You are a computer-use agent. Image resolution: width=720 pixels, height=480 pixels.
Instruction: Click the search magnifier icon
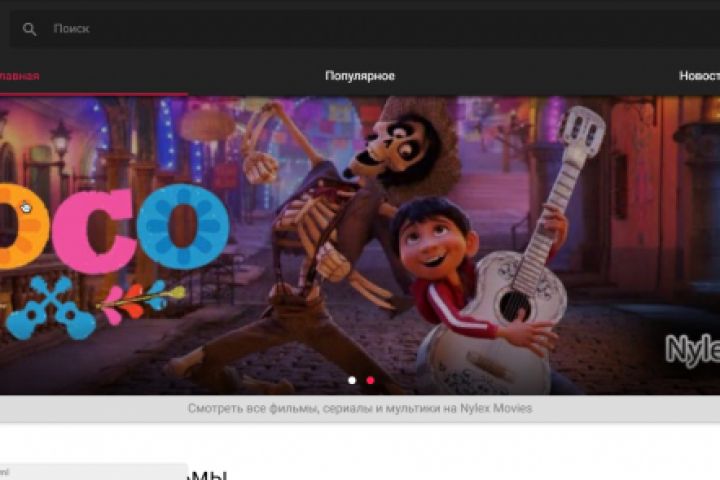(29, 29)
